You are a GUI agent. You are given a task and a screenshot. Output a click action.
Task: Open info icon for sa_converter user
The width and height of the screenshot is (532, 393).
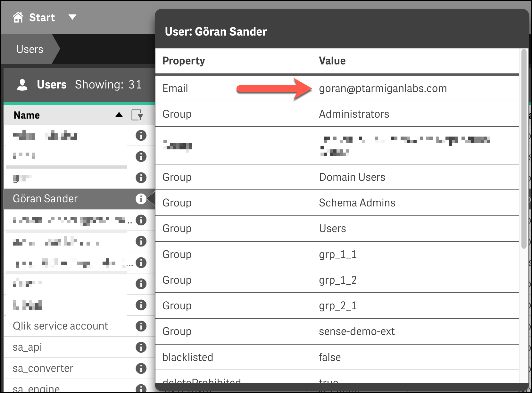pos(141,368)
